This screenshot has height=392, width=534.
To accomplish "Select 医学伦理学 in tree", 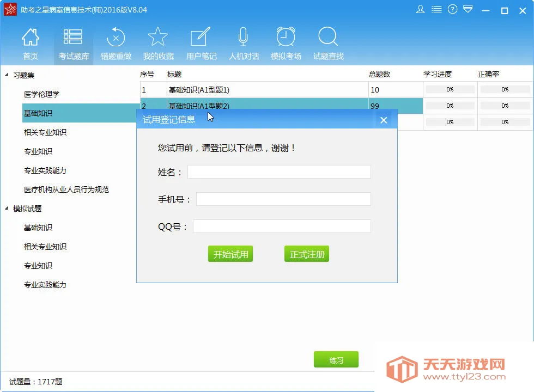I will [41, 94].
